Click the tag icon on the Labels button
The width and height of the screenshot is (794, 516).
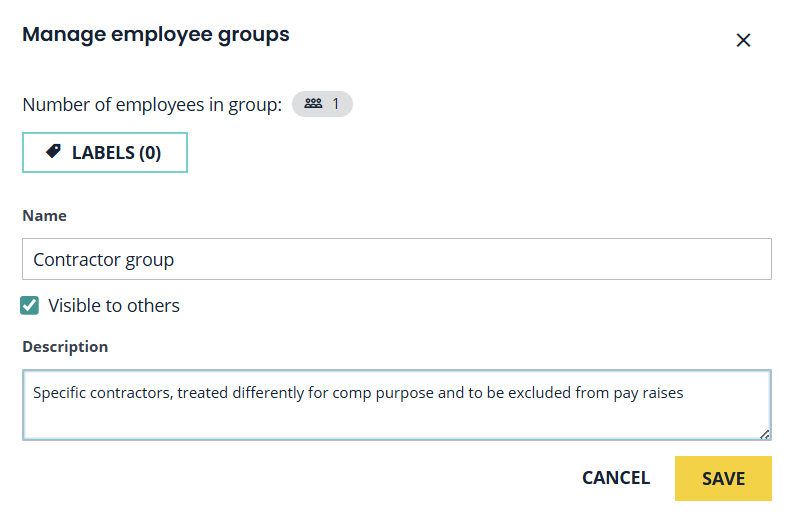(x=54, y=152)
